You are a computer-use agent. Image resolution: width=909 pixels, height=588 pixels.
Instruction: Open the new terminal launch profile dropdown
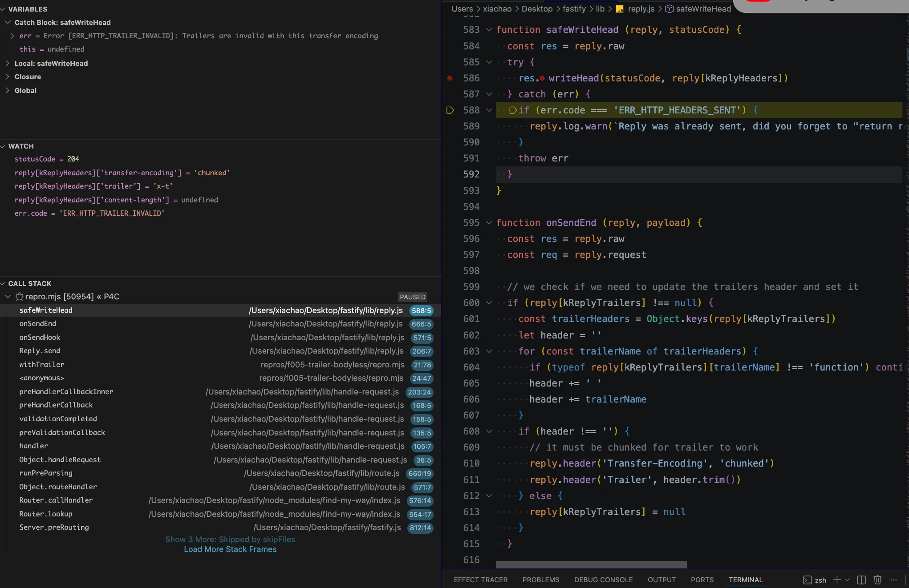[x=847, y=580]
